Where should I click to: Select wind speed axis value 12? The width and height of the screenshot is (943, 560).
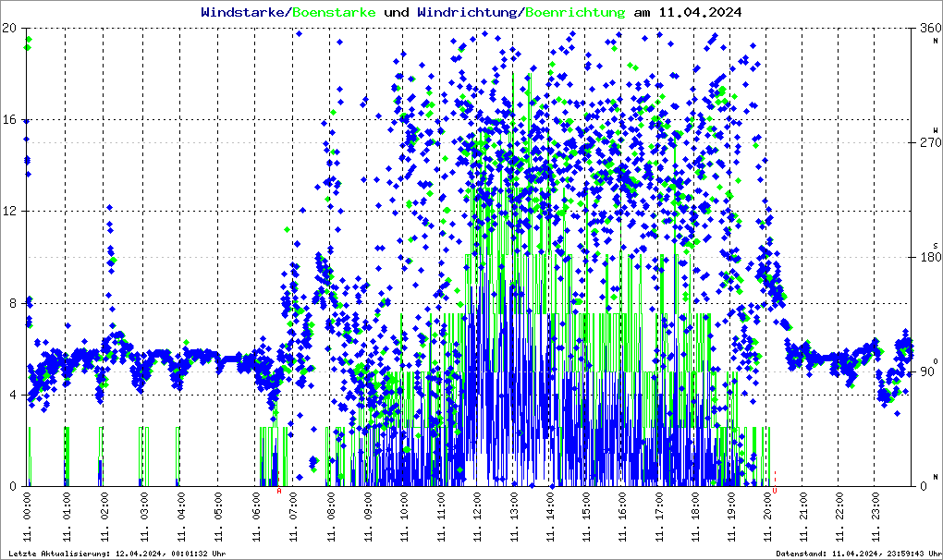tap(9, 212)
